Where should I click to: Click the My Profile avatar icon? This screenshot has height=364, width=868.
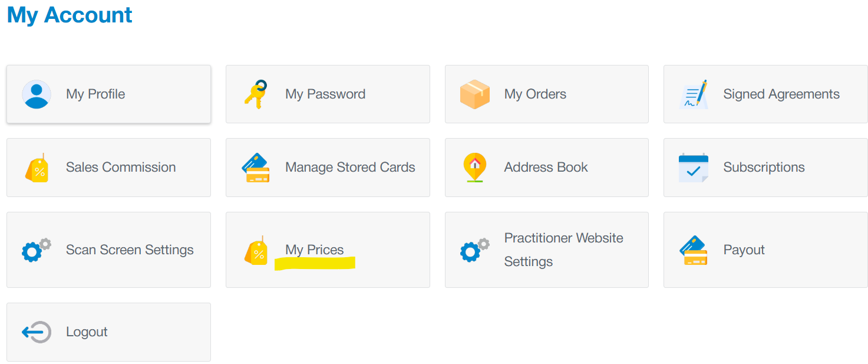[37, 94]
